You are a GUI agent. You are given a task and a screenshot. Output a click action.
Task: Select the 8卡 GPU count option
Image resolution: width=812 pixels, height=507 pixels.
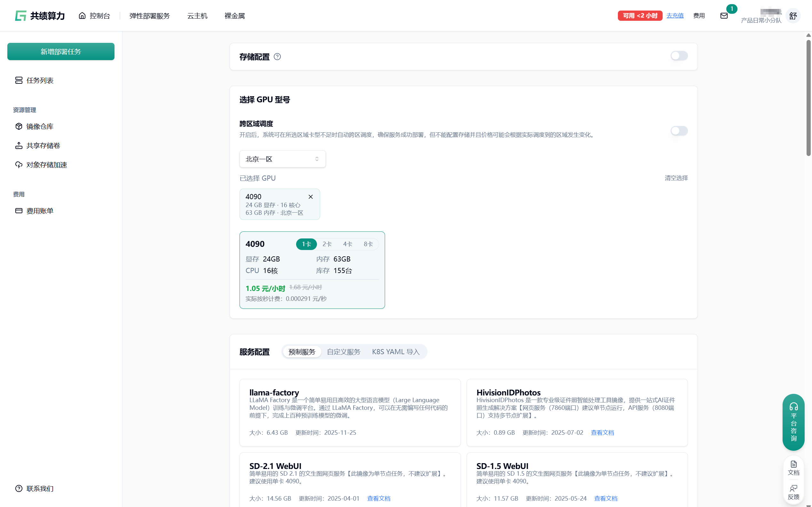click(368, 244)
